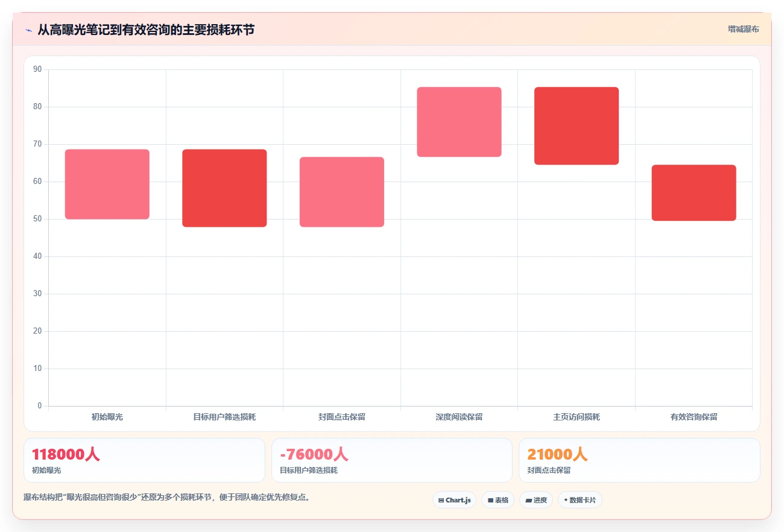Viewport: 784px width, 532px height.
Task: Click the 主页访问损耗 red bar
Action: [577, 125]
